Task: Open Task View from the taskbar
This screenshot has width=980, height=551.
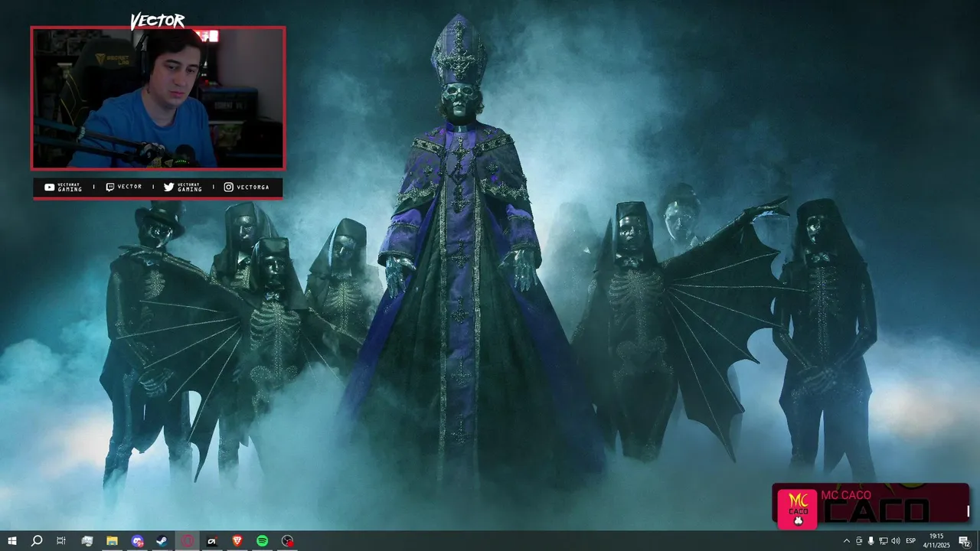Action: 61,541
